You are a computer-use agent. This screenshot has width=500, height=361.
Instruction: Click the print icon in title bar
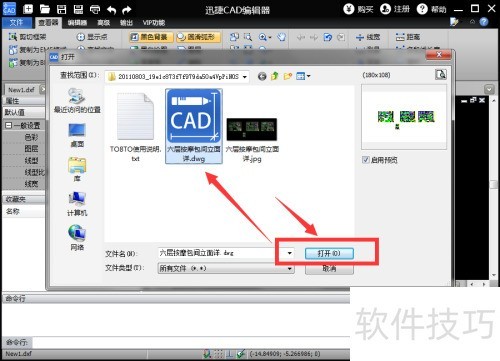(x=95, y=9)
